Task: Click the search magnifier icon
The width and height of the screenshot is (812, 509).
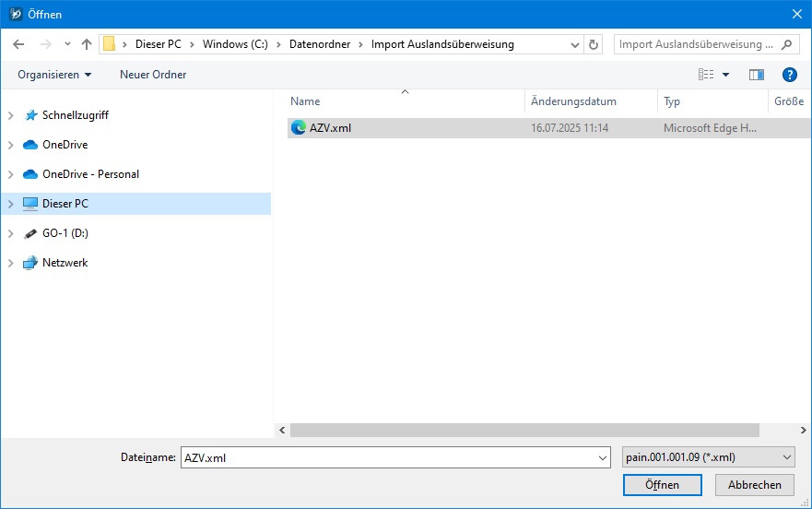Action: point(786,44)
